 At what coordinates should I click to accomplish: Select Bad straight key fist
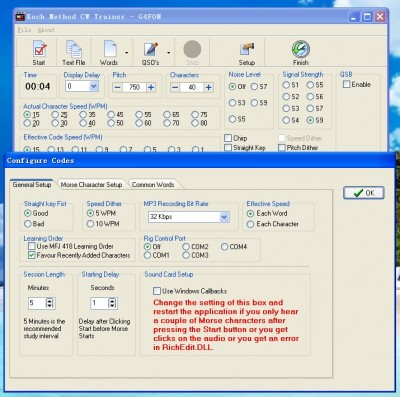[x=28, y=224]
